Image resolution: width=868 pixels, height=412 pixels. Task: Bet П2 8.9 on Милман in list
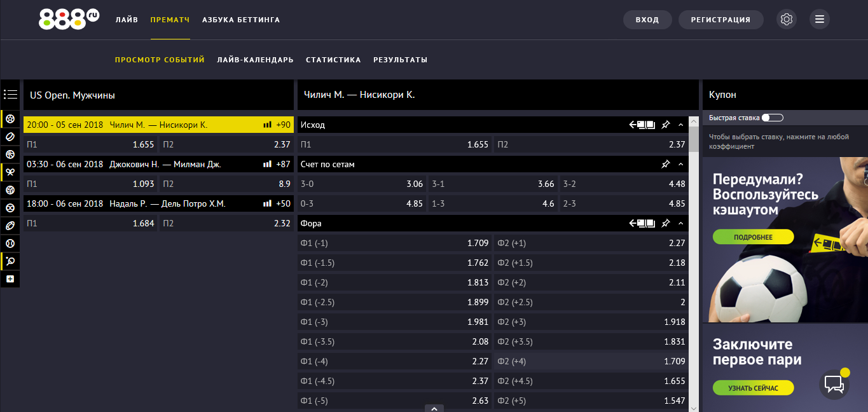[226, 184]
